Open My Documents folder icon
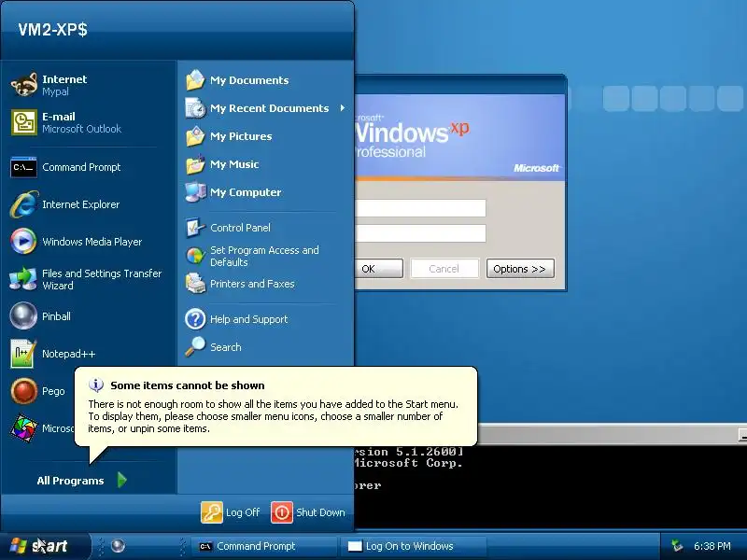Screen dimensions: 747x560 tap(195, 80)
